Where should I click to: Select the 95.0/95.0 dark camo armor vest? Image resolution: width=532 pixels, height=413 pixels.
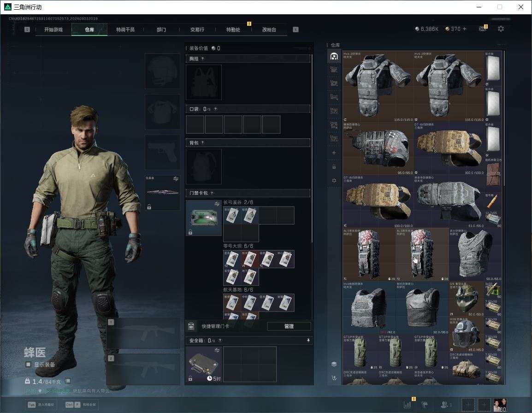tap(378, 148)
